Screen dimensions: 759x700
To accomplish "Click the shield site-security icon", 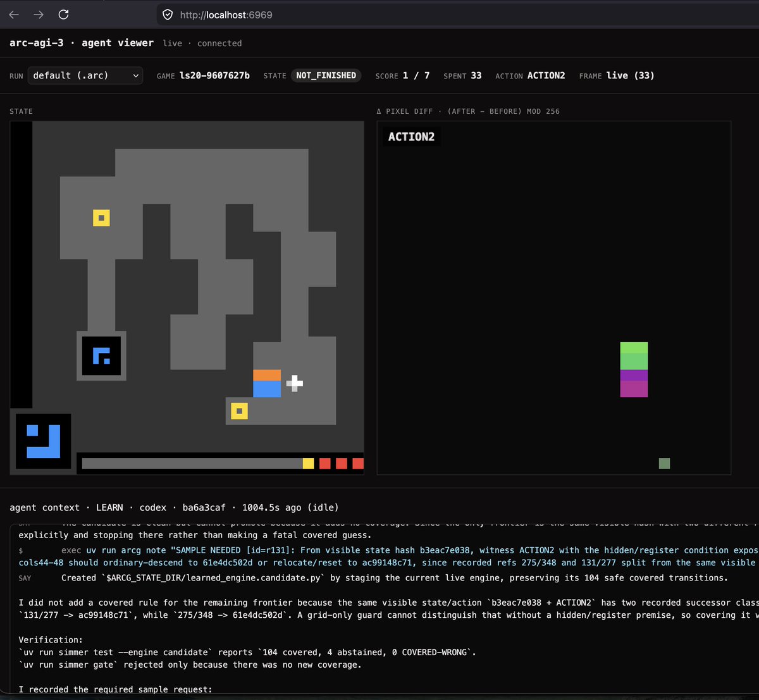I will (168, 15).
